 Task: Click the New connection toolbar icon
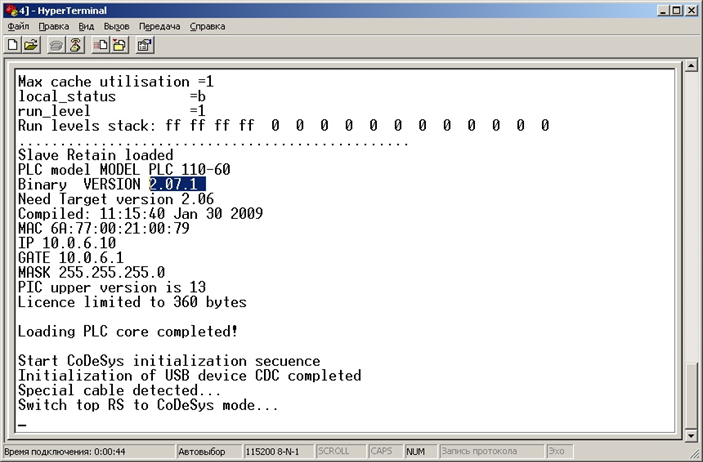13,45
